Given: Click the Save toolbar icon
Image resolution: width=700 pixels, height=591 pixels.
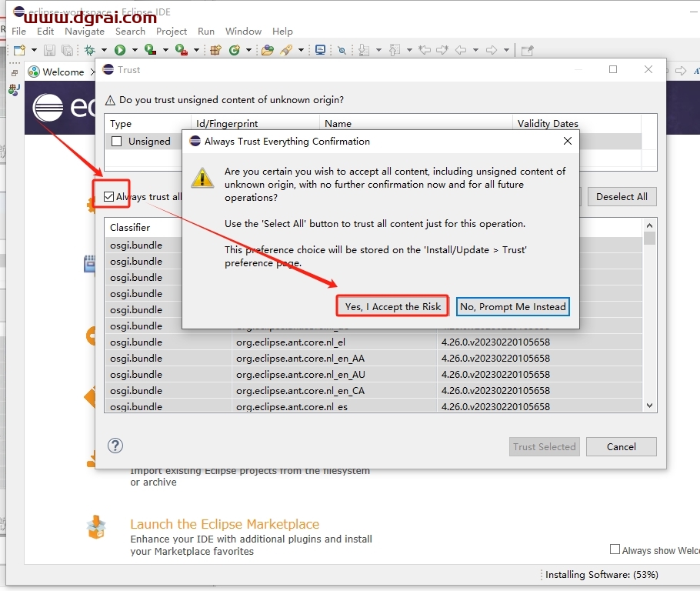Looking at the screenshot, I should point(49,50).
